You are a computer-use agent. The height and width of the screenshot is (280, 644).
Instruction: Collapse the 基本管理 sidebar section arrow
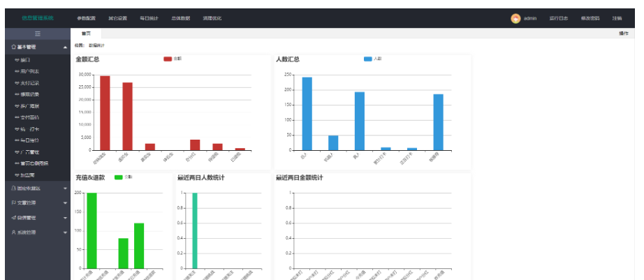65,47
